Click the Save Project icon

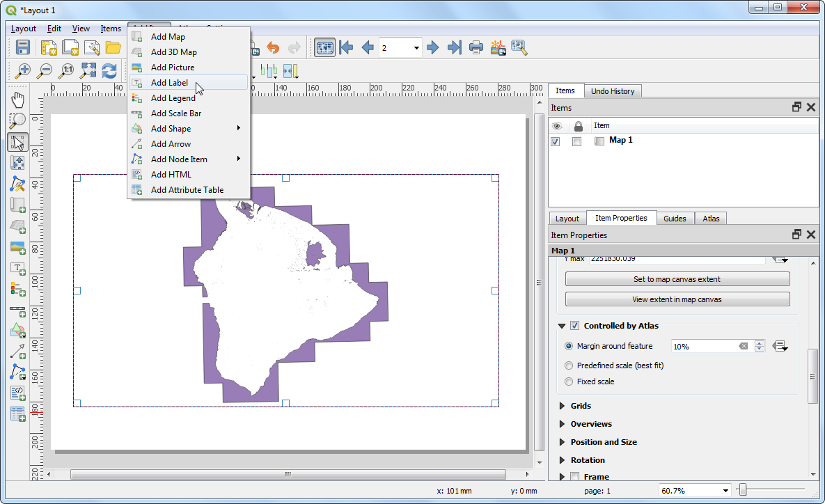coord(23,47)
